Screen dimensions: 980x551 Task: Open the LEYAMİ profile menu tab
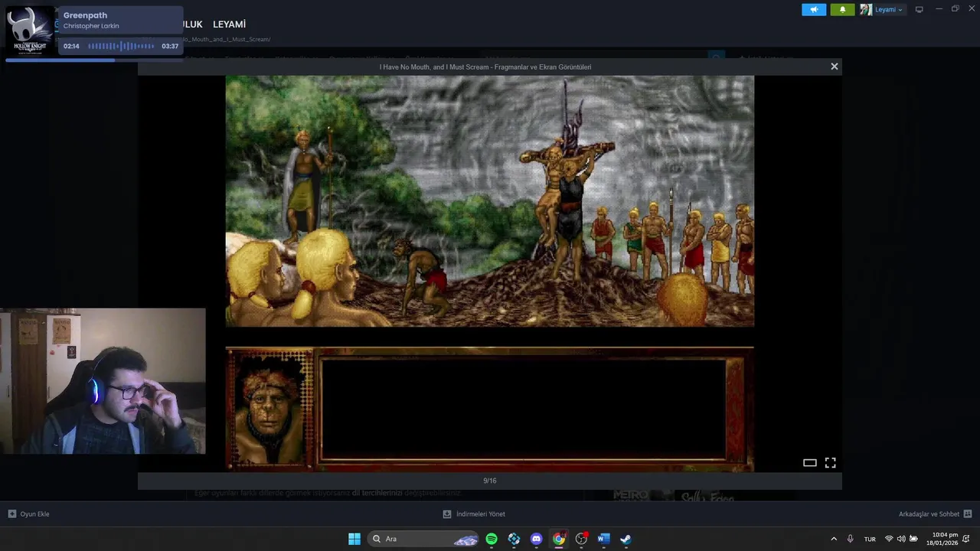229,24
